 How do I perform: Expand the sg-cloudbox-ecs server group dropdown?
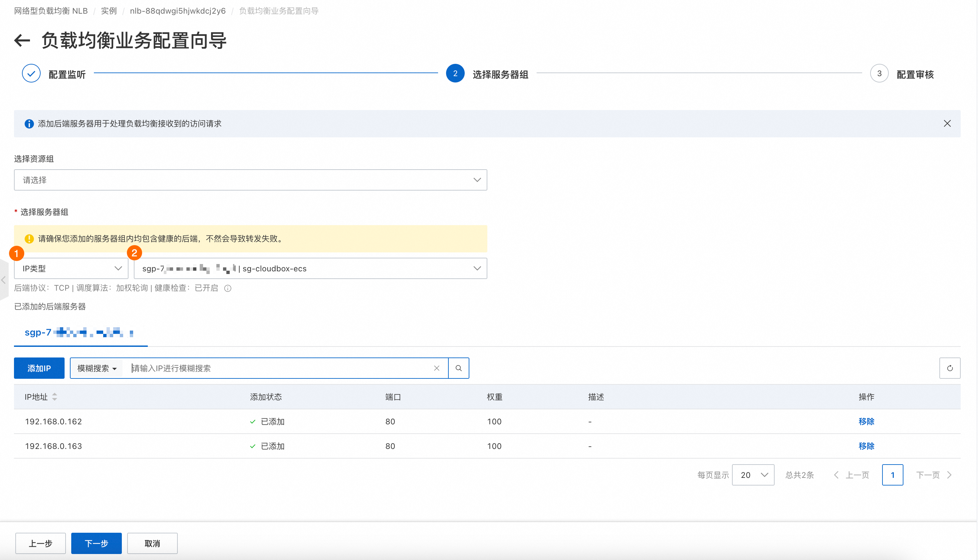[310, 268]
